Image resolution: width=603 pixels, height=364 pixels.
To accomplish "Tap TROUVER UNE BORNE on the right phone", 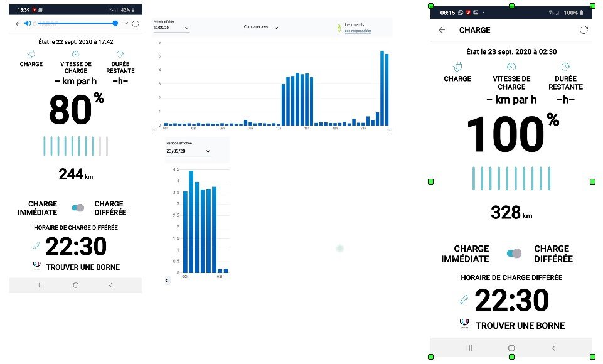I will 520,326.
